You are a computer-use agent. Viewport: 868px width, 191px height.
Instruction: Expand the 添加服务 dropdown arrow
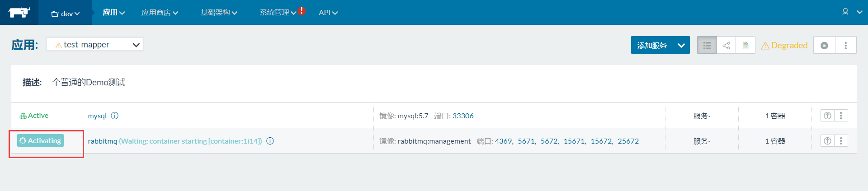(x=681, y=45)
